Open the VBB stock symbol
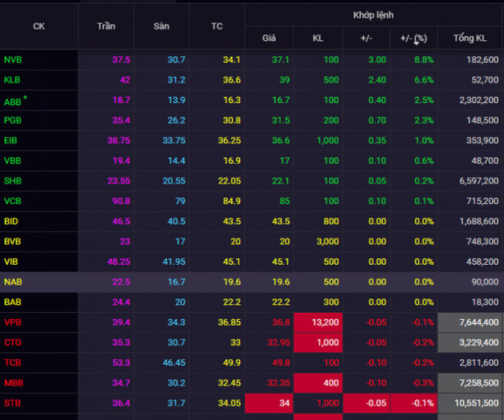The image size is (504, 420). (x=13, y=161)
